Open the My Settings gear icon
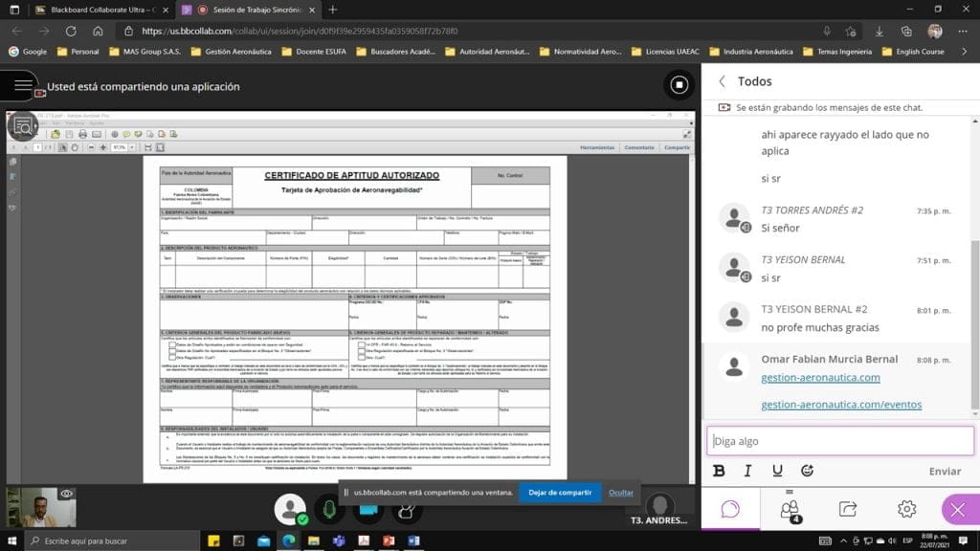Screen dimensions: 980x551 tap(906, 509)
